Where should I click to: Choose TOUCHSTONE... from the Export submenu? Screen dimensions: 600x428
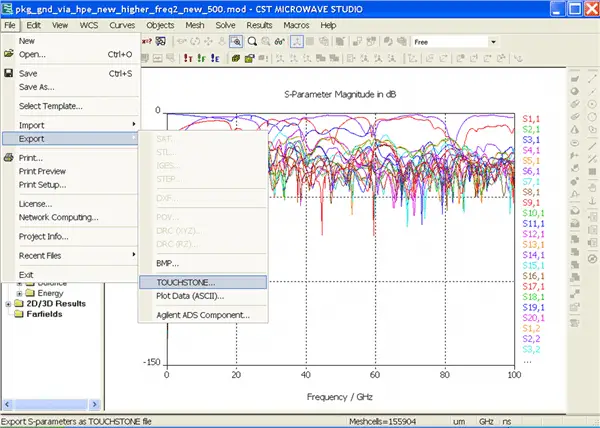point(203,282)
